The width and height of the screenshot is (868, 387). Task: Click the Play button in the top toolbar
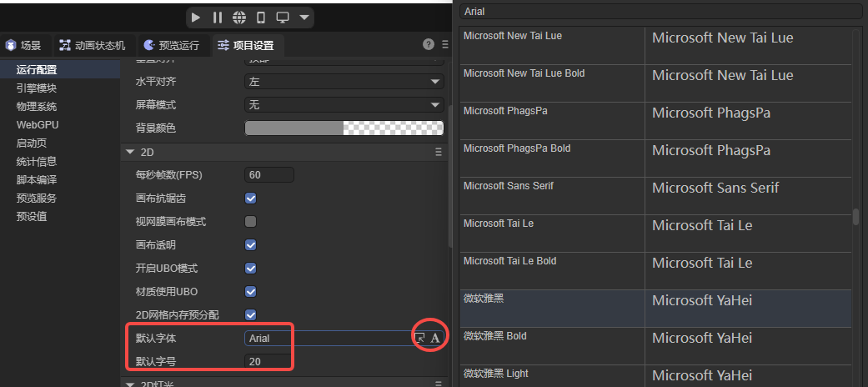tap(196, 17)
